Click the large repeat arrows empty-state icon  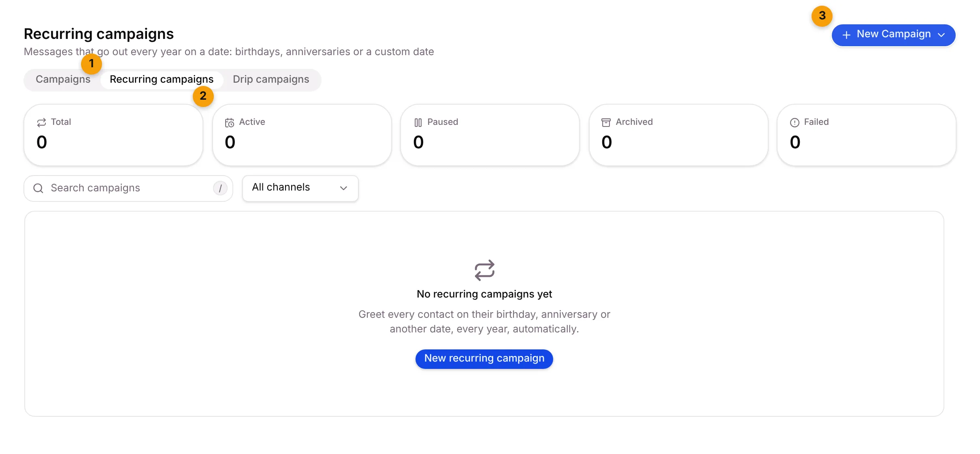coord(484,270)
